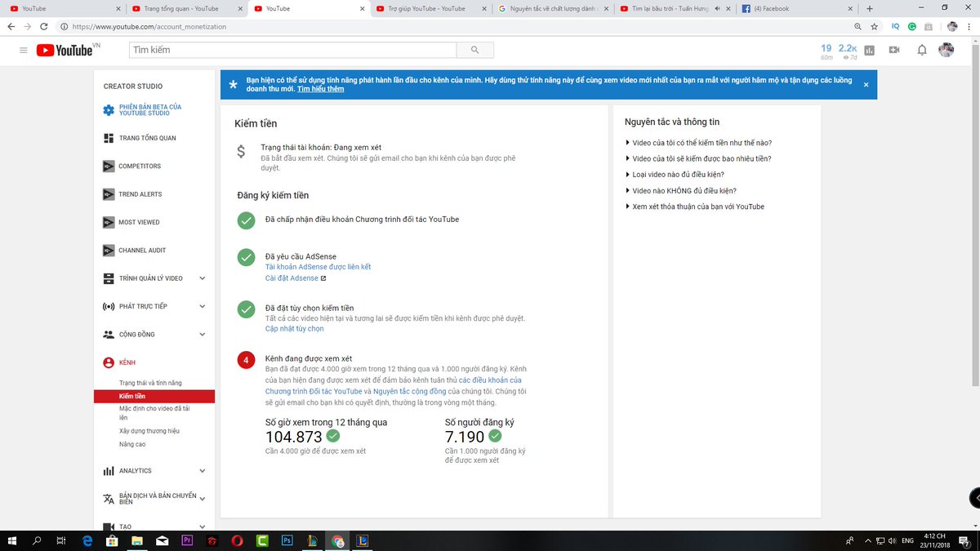Open Channel Audit in the sidebar

point(140,250)
